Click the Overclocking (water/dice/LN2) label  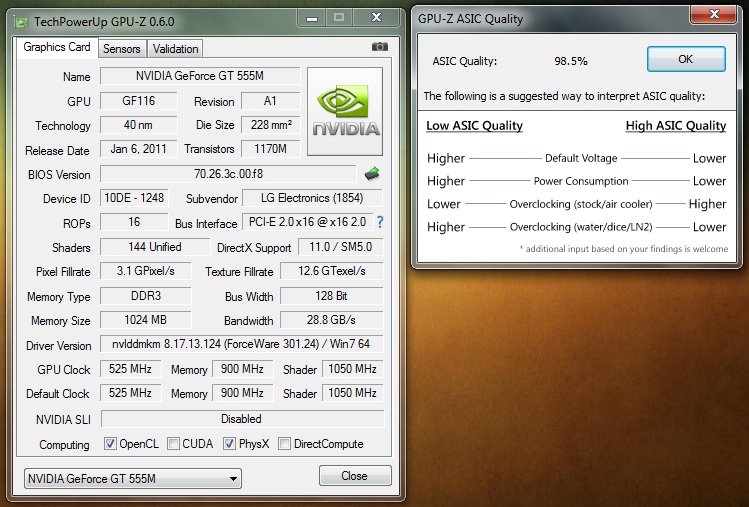[581, 227]
